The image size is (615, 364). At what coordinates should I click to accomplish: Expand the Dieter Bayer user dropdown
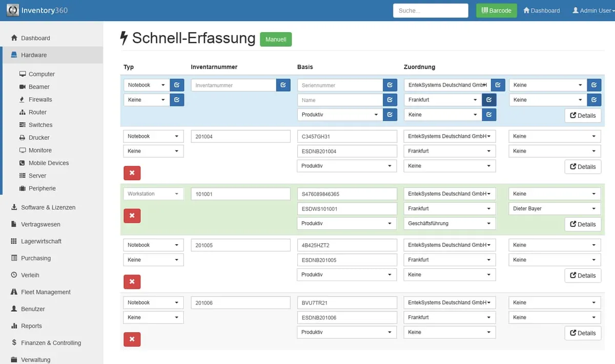click(x=555, y=208)
